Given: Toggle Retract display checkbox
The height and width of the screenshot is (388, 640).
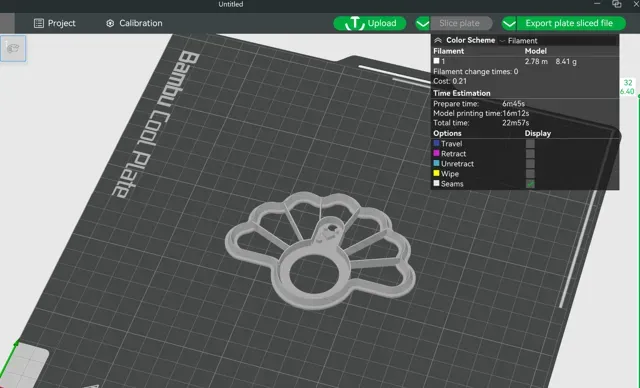Looking at the screenshot, I should pos(530,154).
